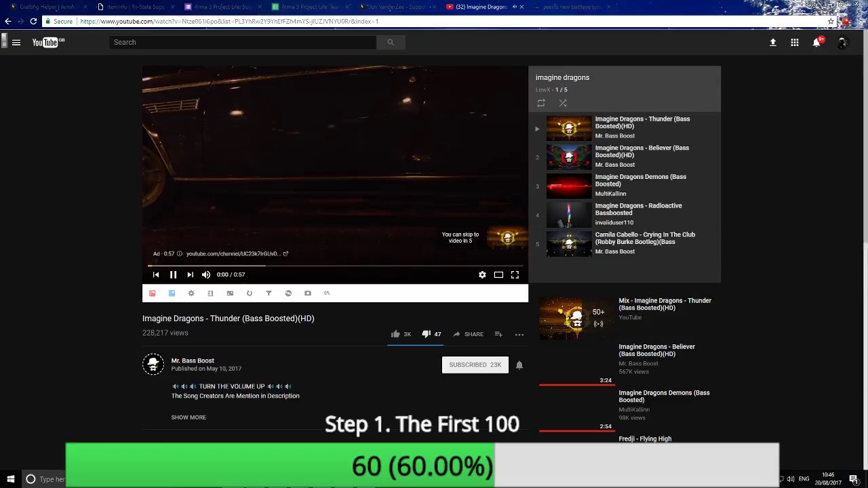
Task: Open Windows action center notifications
Action: click(x=854, y=479)
